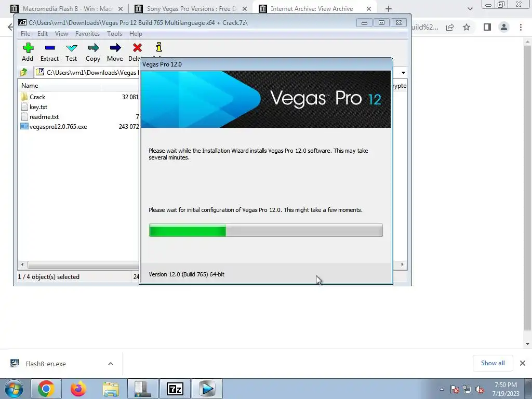
Task: Open the File menu in 7-Zip
Action: coord(25,34)
